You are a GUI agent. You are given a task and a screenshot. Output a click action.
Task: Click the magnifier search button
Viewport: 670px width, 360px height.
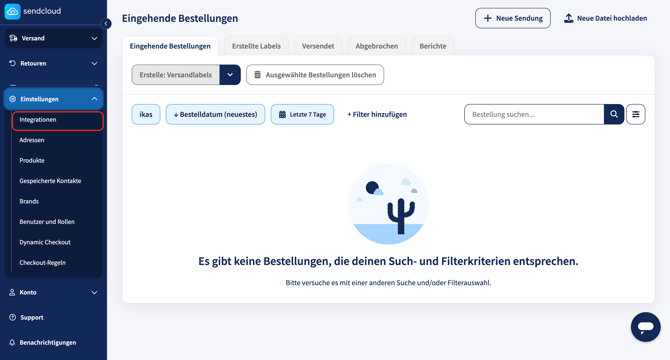point(614,114)
